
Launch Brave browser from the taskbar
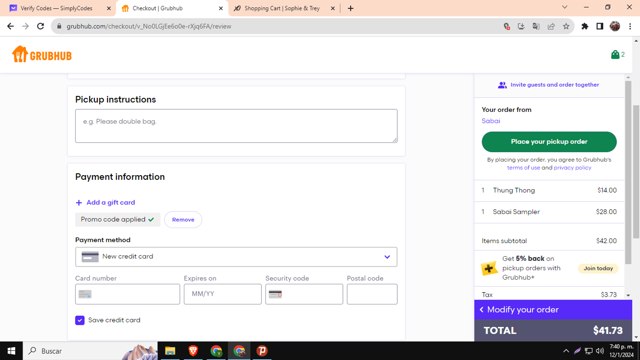click(193, 351)
